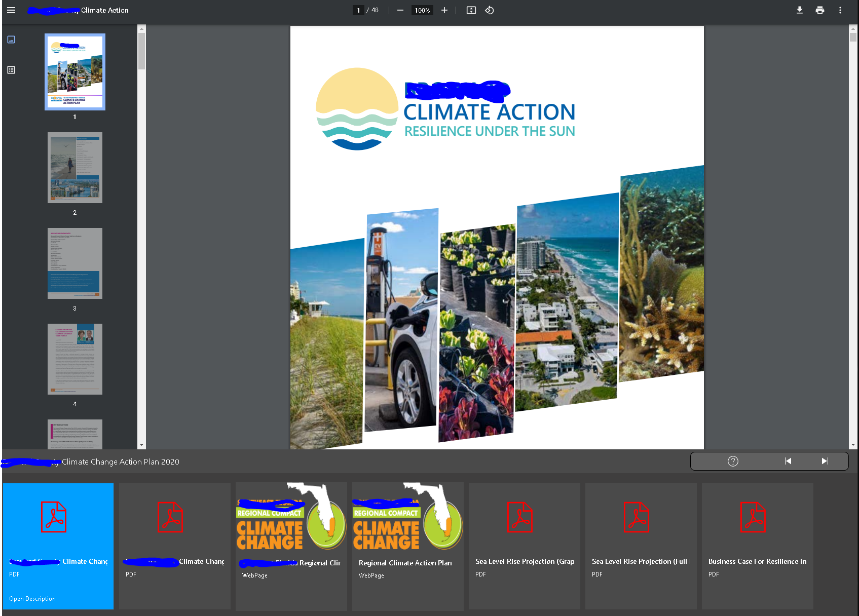Click the document title in the toolbar

click(x=78, y=10)
